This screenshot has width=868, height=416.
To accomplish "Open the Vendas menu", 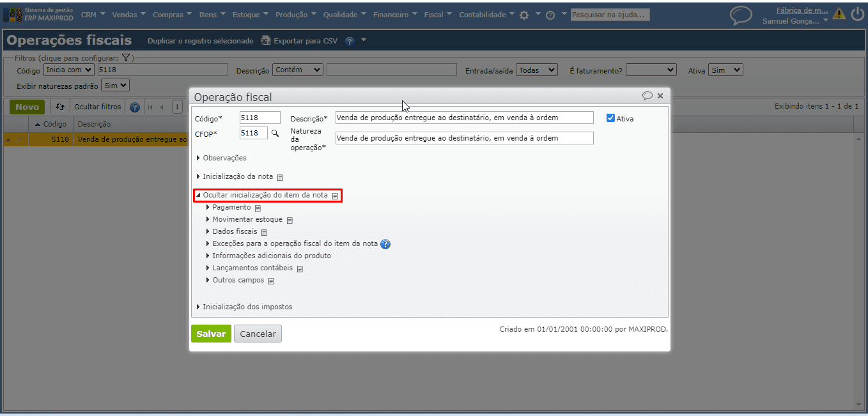I will pos(128,15).
